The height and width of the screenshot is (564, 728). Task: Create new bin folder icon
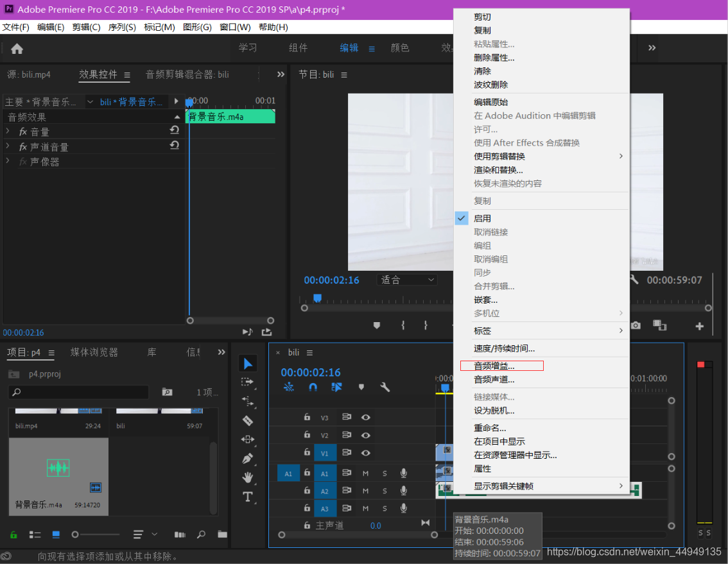[222, 534]
